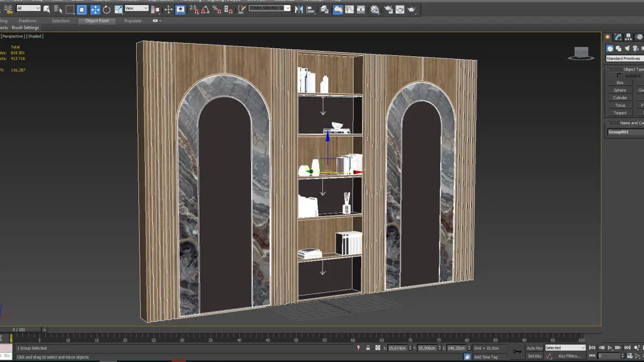Open Rendered Frame Window
This screenshot has width=644, height=362.
coord(400,9)
